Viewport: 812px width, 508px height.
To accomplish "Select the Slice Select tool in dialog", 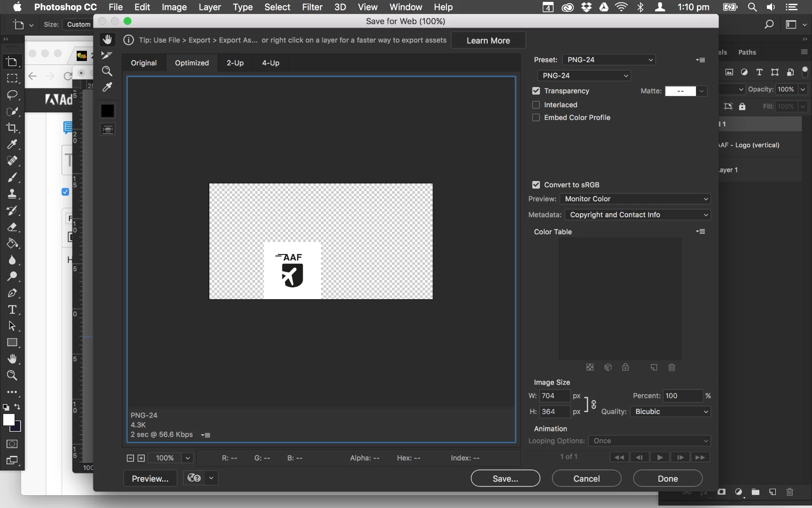I will (107, 56).
